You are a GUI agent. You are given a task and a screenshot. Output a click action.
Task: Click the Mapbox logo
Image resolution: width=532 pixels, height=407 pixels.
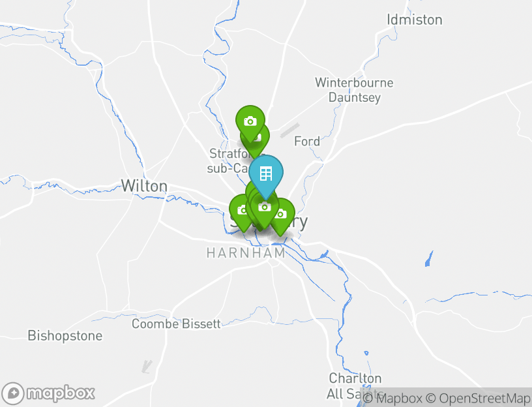(x=48, y=393)
